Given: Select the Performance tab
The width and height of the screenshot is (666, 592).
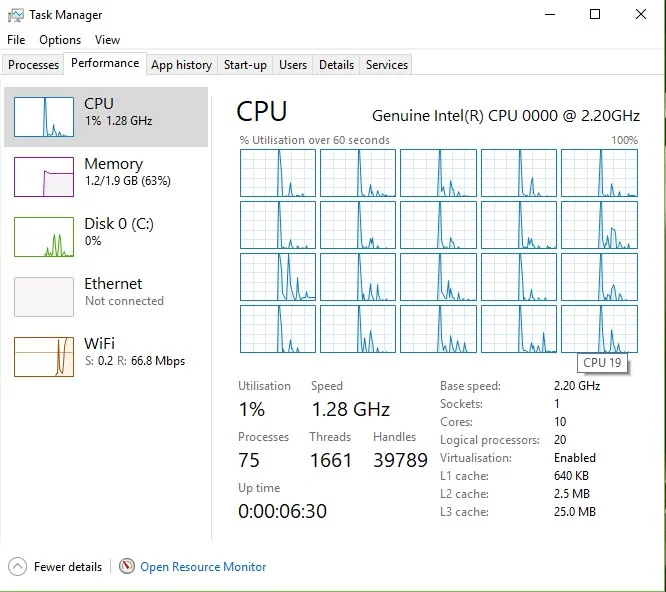Looking at the screenshot, I should tap(105, 63).
